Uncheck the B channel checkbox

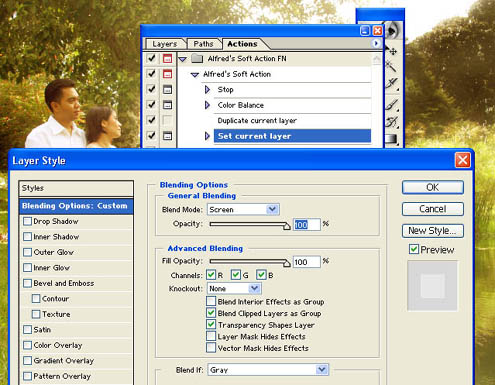(261, 275)
